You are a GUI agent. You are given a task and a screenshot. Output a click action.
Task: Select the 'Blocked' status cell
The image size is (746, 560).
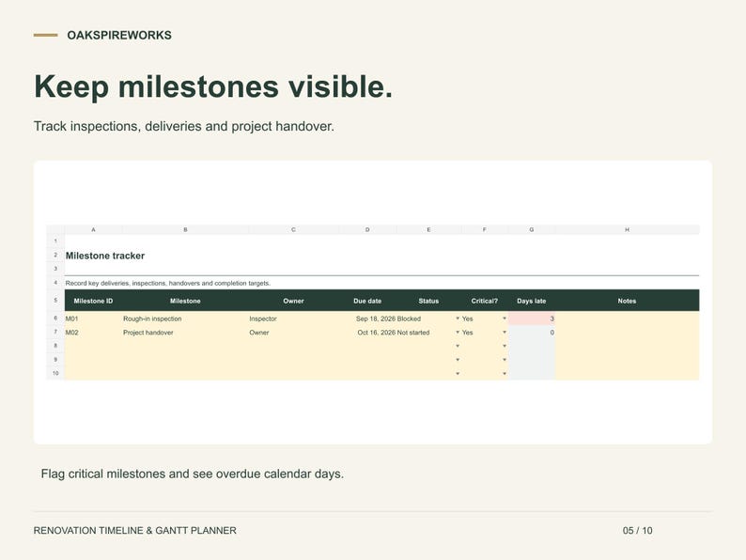click(x=428, y=319)
